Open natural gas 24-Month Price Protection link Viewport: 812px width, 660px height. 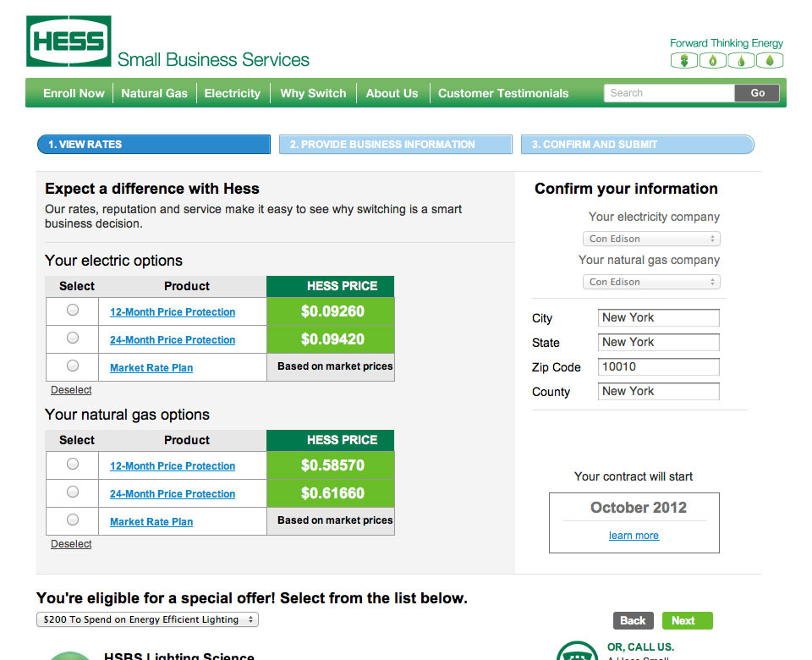[173, 493]
